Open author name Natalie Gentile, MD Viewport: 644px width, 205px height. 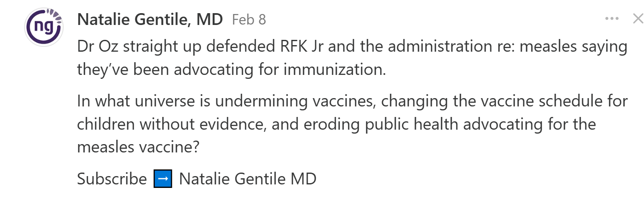[150, 20]
